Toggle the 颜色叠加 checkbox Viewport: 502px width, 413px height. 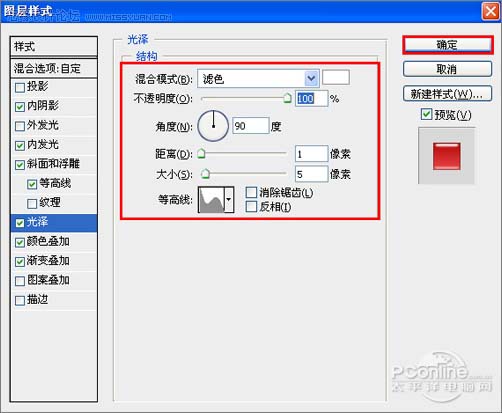pyautogui.click(x=20, y=242)
